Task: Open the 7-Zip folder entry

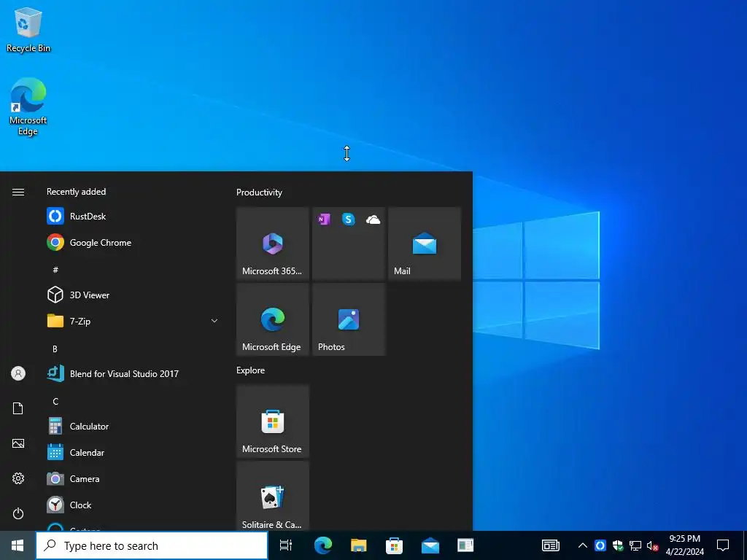Action: (133, 321)
